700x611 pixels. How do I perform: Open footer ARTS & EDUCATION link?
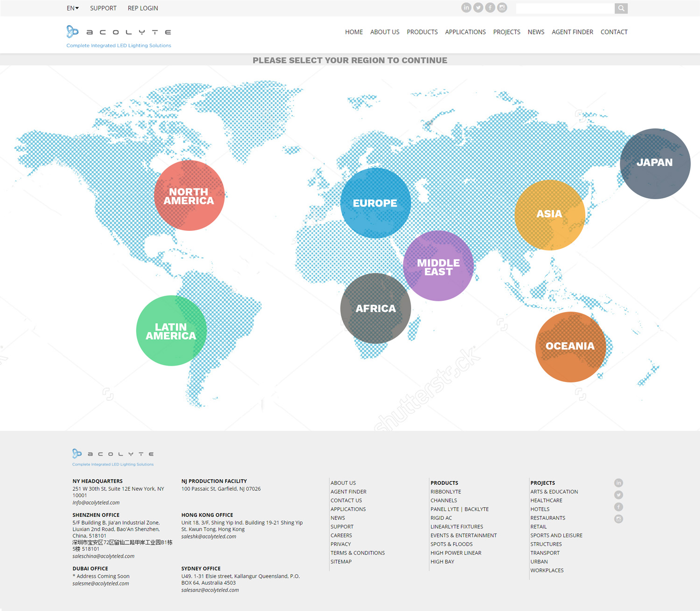[554, 492]
